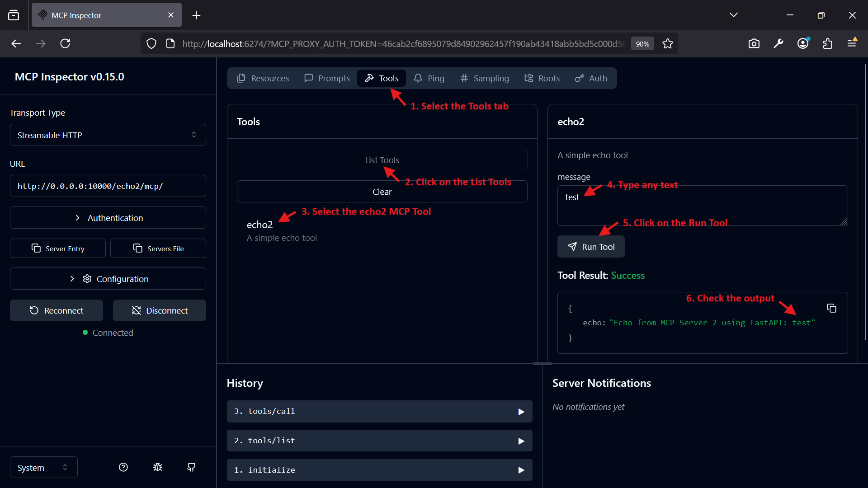This screenshot has height=488, width=868.
Task: Disconnect from the MCP server
Action: pyautogui.click(x=160, y=310)
